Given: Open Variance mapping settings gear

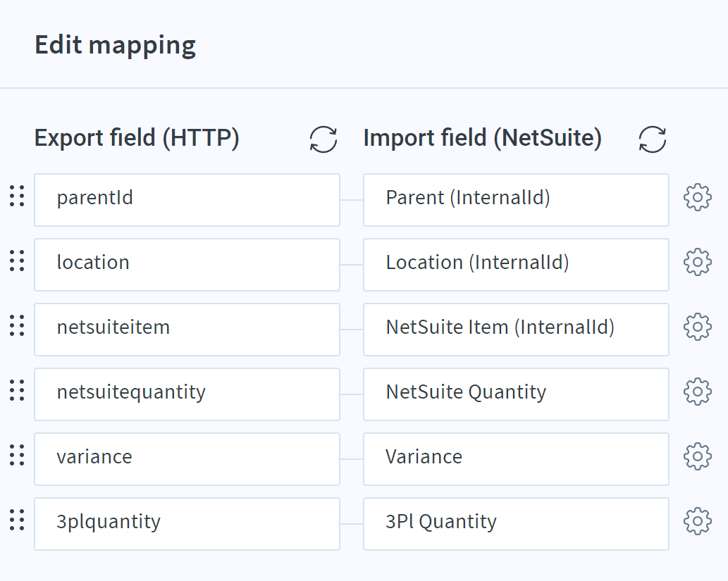Looking at the screenshot, I should (x=697, y=457).
